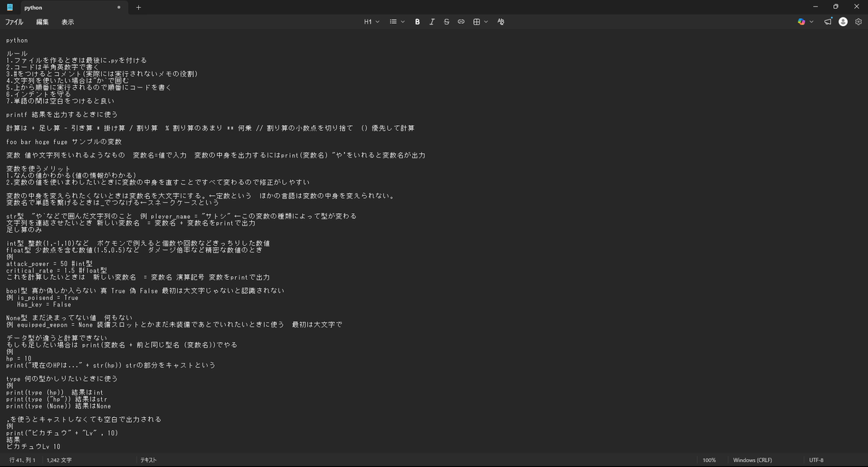The image size is (868, 467).
Task: Click the Copilot icon
Action: [801, 22]
